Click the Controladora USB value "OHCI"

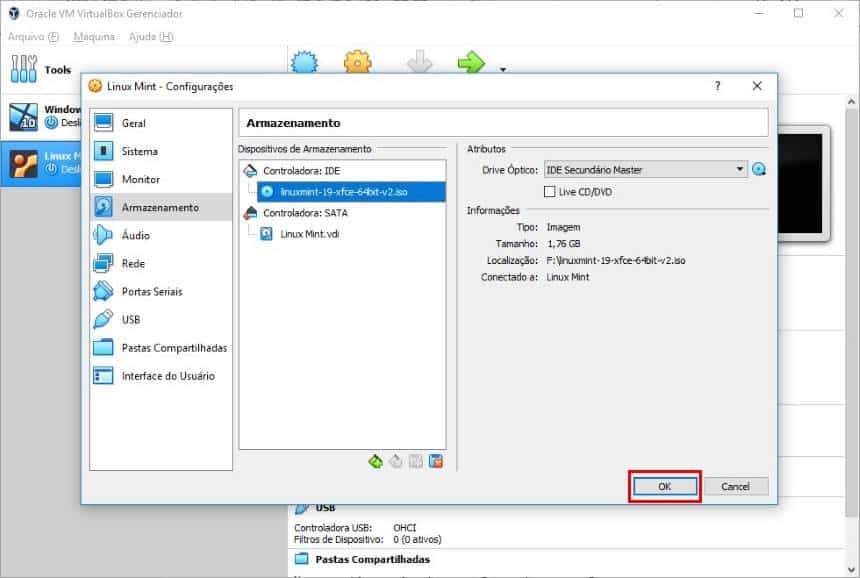pos(405,528)
